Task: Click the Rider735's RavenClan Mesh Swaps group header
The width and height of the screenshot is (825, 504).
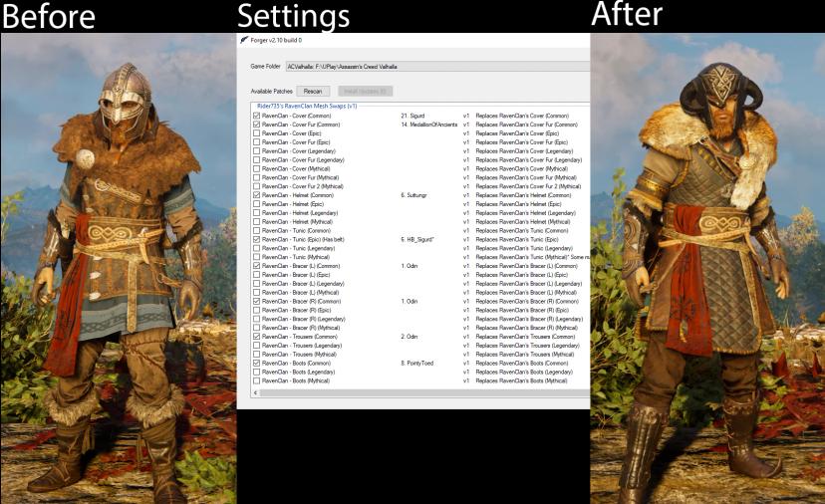Action: tap(308, 106)
